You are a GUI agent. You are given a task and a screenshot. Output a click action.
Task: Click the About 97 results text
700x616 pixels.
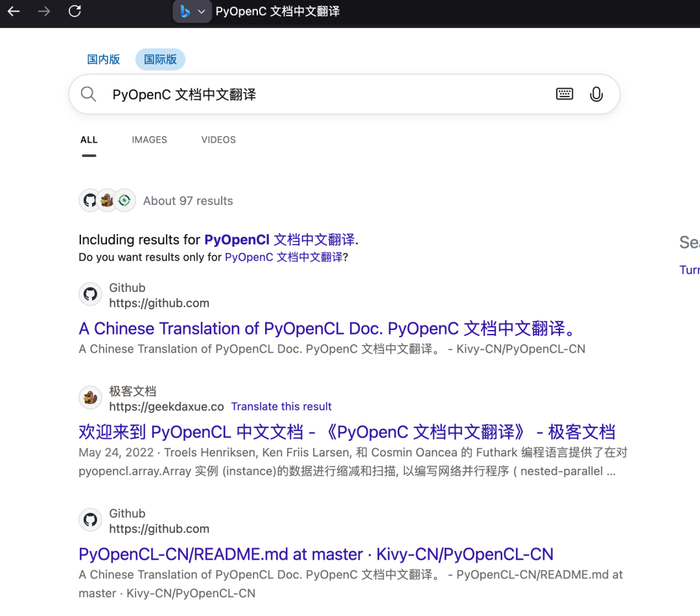[x=188, y=200]
